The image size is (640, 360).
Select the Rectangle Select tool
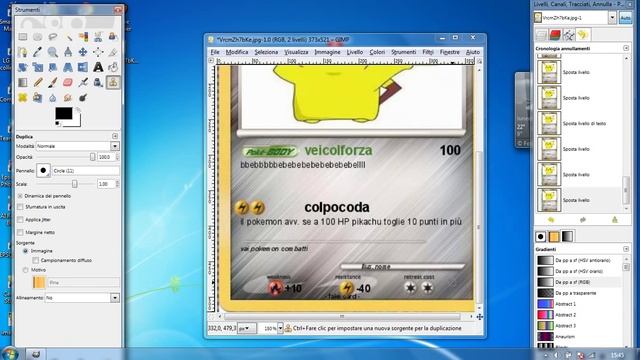[x=22, y=37]
